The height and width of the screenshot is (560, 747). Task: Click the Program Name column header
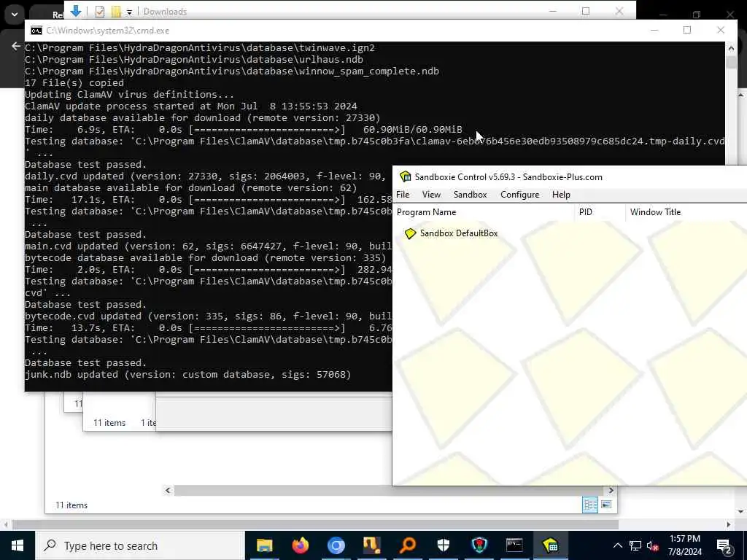click(x=484, y=212)
